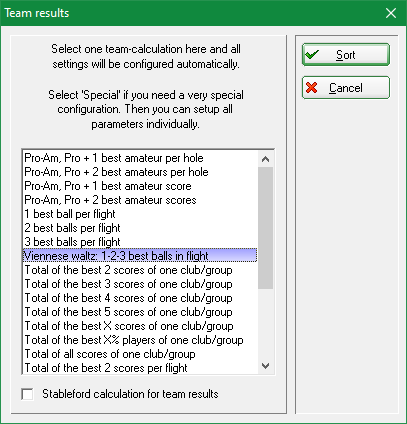Close the Team results dialog

pos(391,13)
